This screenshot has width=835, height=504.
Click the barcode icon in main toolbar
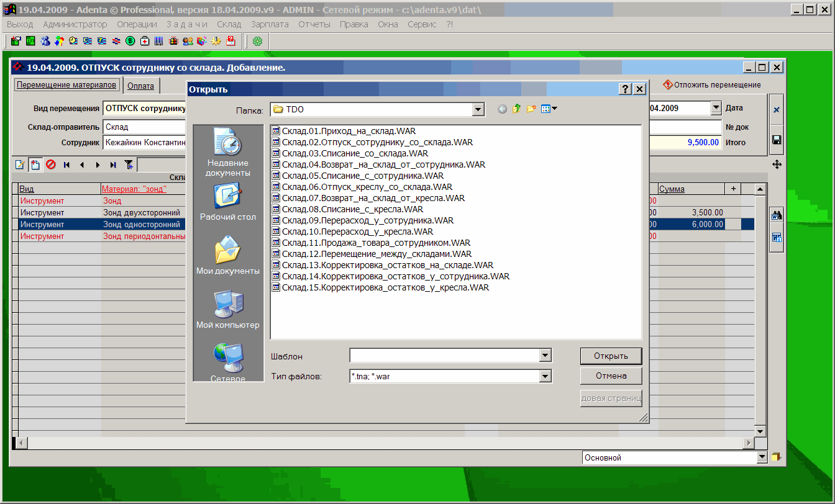click(159, 42)
